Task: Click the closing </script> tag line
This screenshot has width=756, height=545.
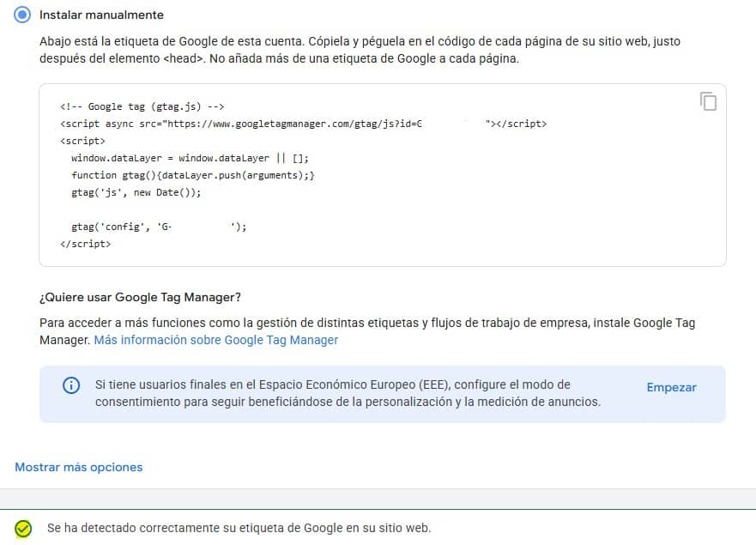Action: [x=85, y=244]
